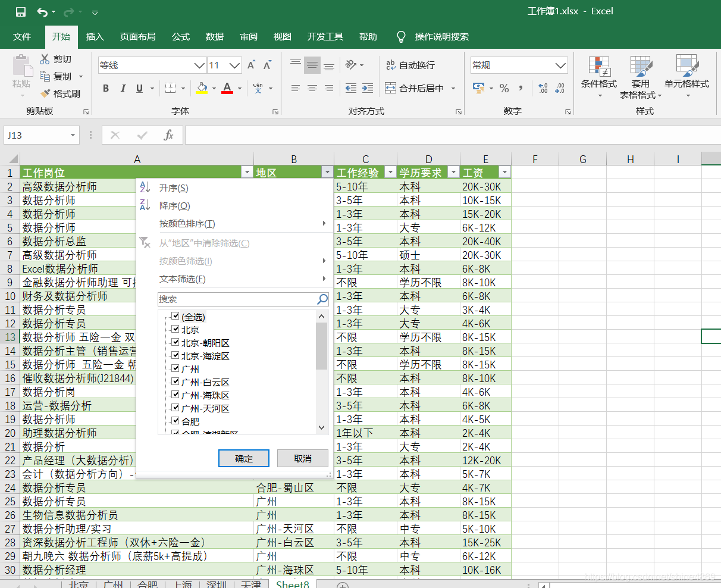Center text horizontally
This screenshot has width=721, height=588.
pyautogui.click(x=312, y=88)
